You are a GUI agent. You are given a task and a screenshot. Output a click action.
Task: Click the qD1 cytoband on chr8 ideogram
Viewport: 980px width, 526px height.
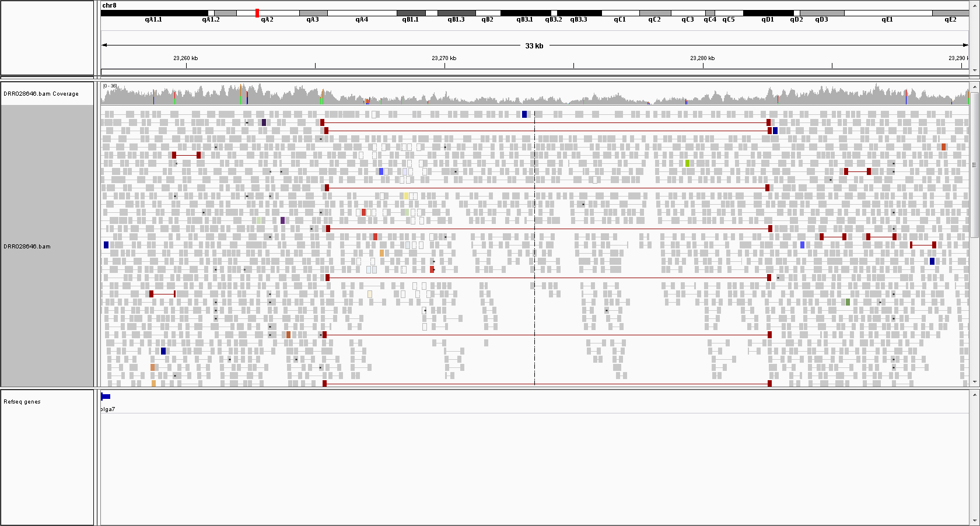pos(768,13)
